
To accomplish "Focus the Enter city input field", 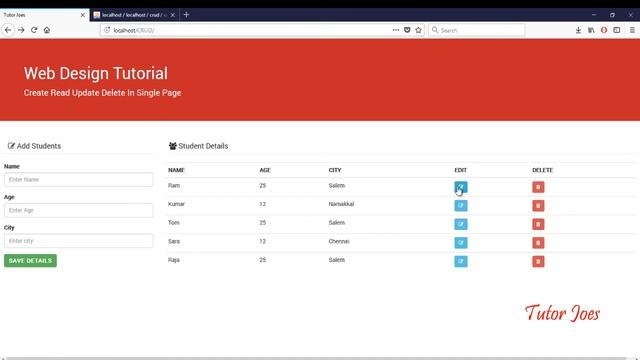I will pyautogui.click(x=78, y=241).
